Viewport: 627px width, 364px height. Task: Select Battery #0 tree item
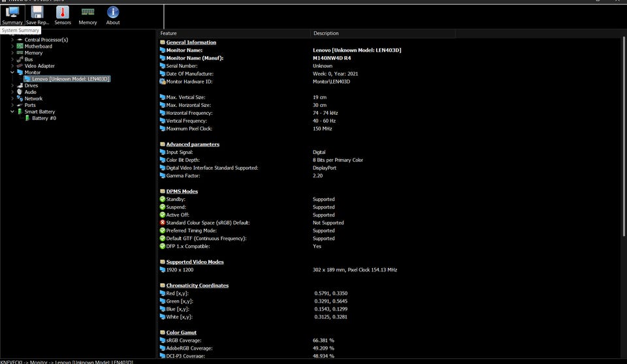44,118
